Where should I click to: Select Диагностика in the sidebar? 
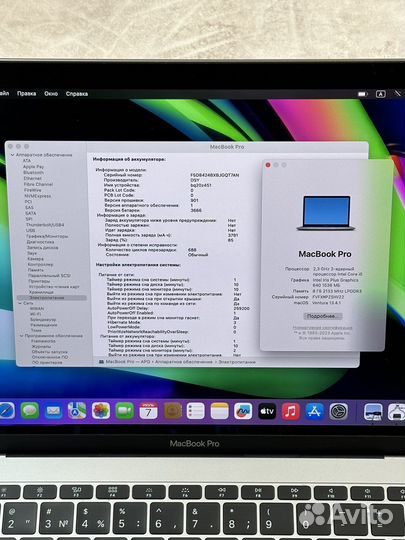tap(40, 242)
